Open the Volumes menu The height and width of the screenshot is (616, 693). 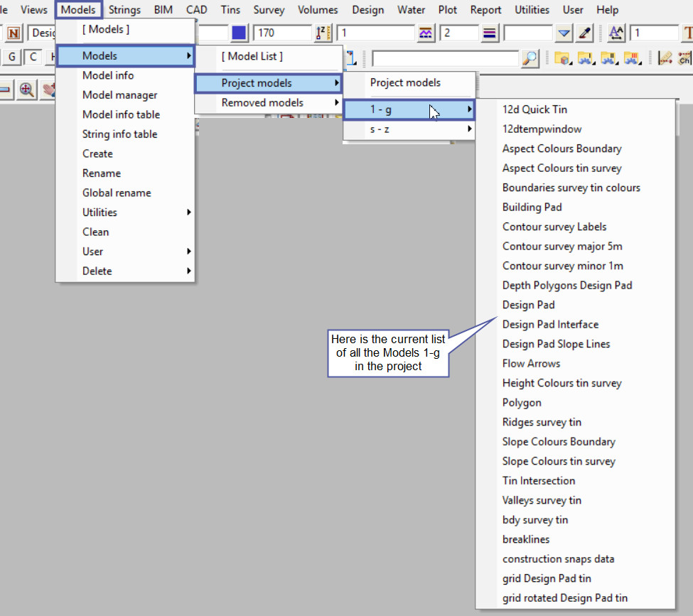click(x=318, y=10)
